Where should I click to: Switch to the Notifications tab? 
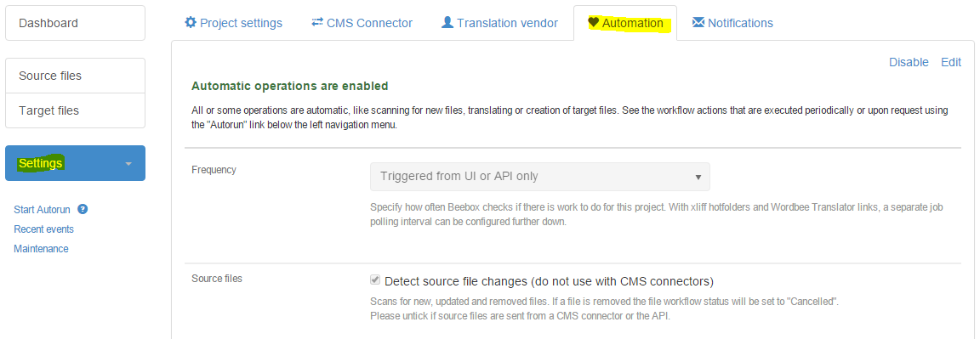[732, 23]
